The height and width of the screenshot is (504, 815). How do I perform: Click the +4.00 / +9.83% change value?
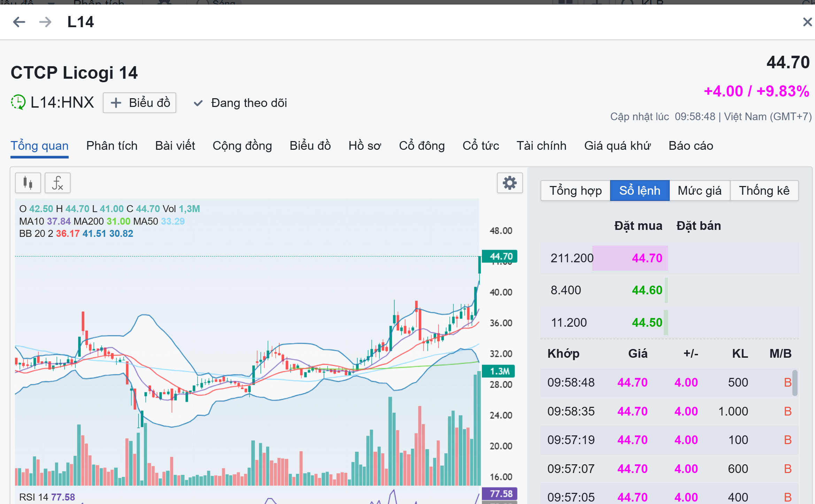pos(756,91)
